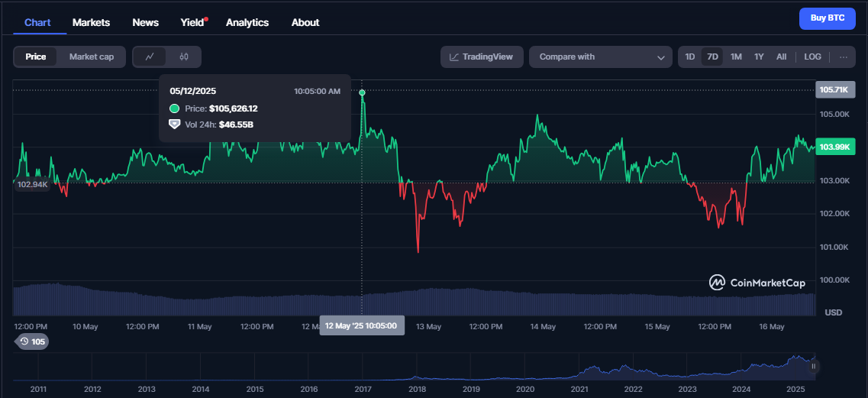
Task: Click the 105 history badge icon
Action: coord(32,341)
